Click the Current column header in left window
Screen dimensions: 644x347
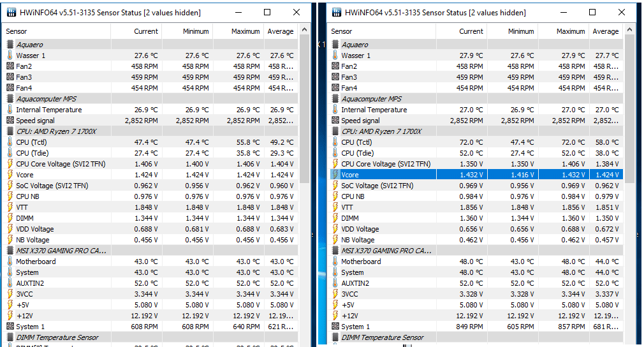[x=136, y=31]
